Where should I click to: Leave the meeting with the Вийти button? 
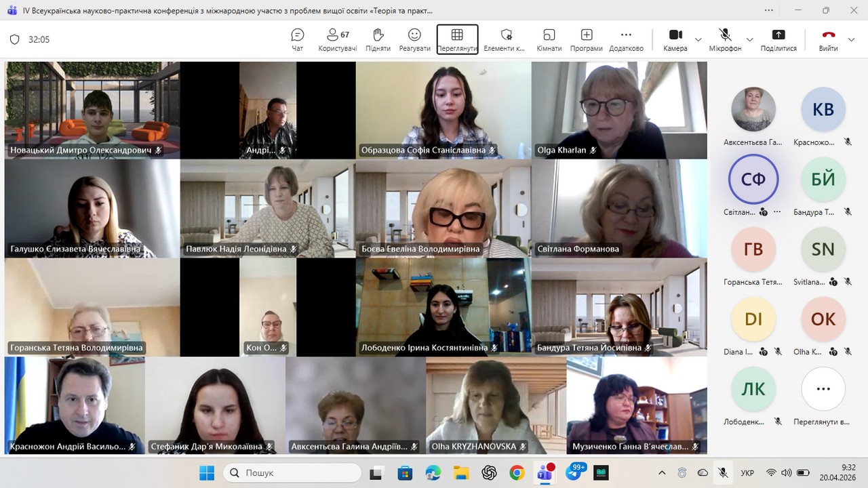coord(828,39)
